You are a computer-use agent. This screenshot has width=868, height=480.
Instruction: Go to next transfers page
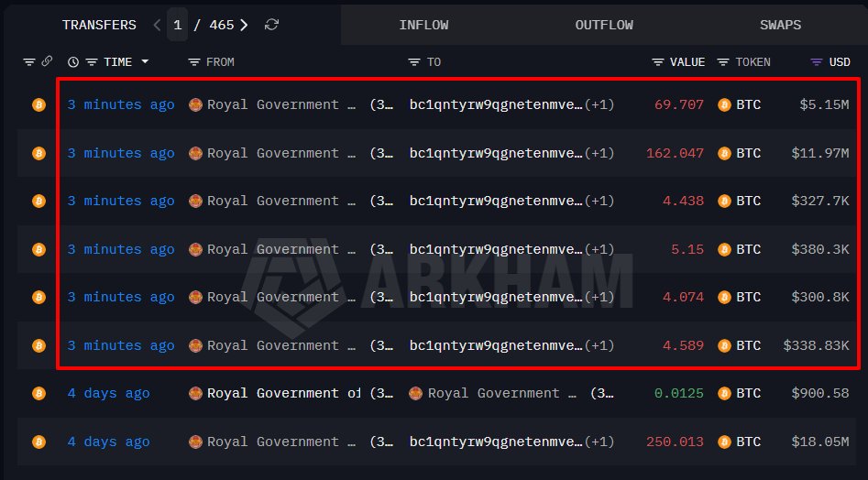244,25
